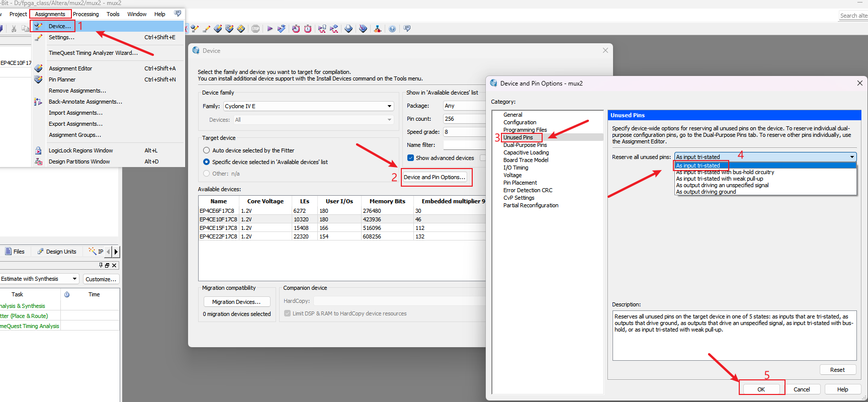Click the Search altera box

(x=853, y=16)
